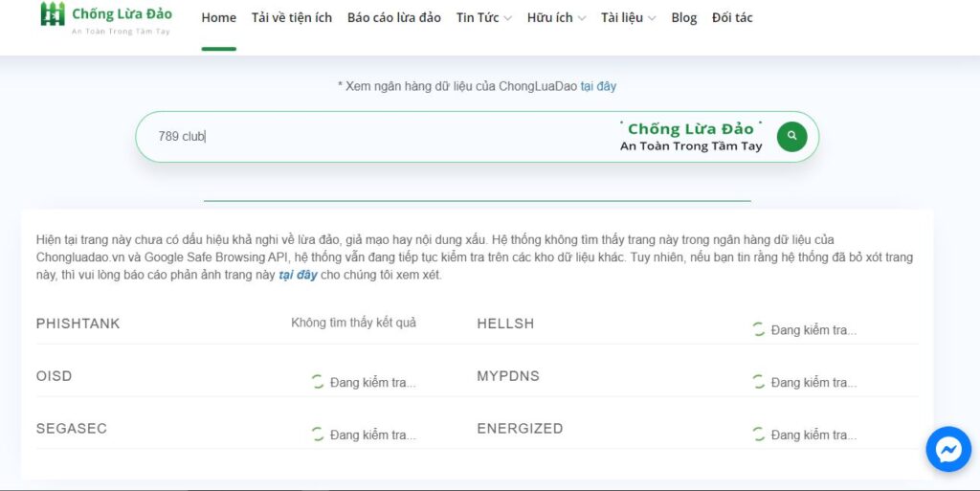Click the italic 'tại đây' report link
Viewport: 980px width, 491px height.
pos(298,275)
